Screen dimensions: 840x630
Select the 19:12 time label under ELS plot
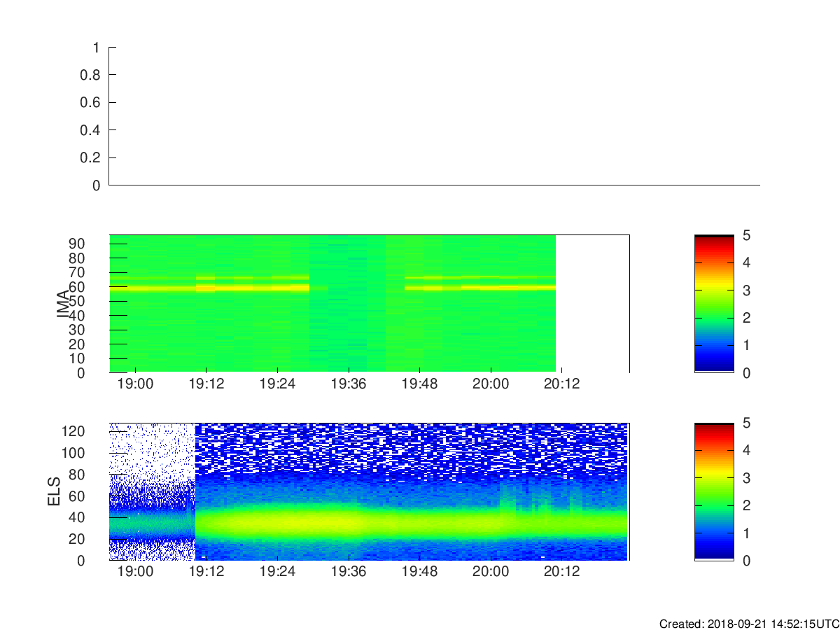tap(206, 571)
